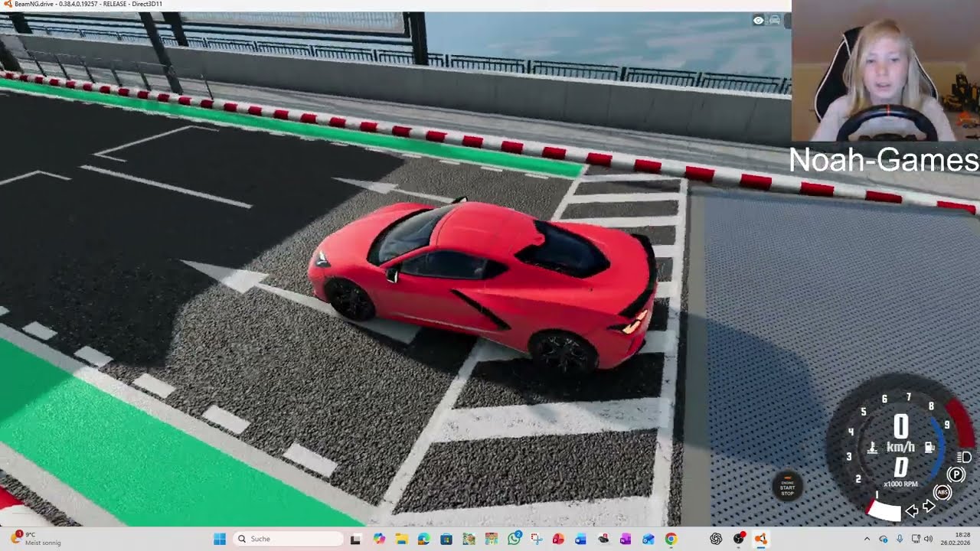This screenshot has height=551, width=980.
Task: Click the ABS indicator on the gauge
Action: (x=942, y=492)
